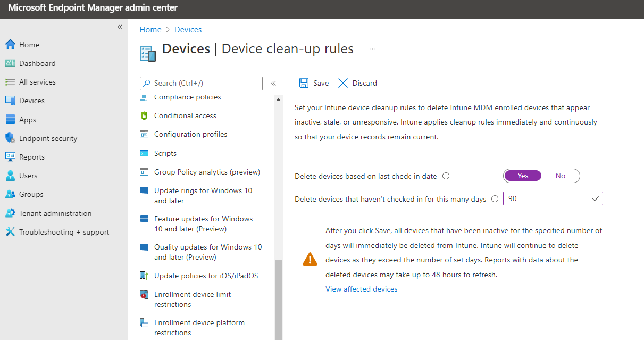Click the Group Policy analytics icon

coord(144,172)
